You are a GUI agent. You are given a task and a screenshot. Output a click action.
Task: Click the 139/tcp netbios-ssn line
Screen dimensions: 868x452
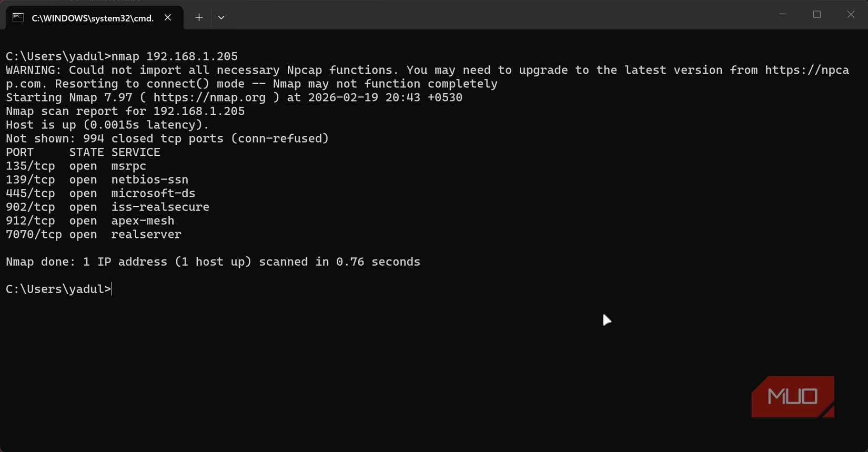pos(96,179)
